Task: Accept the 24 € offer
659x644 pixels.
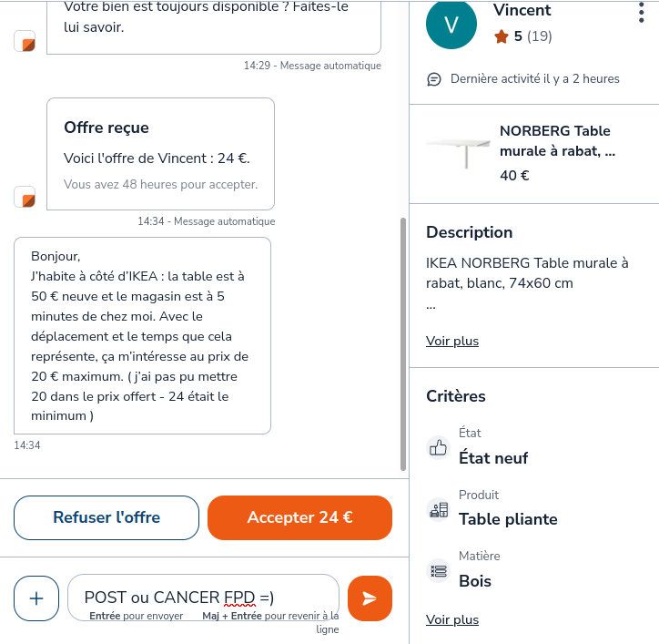Action: (x=299, y=517)
